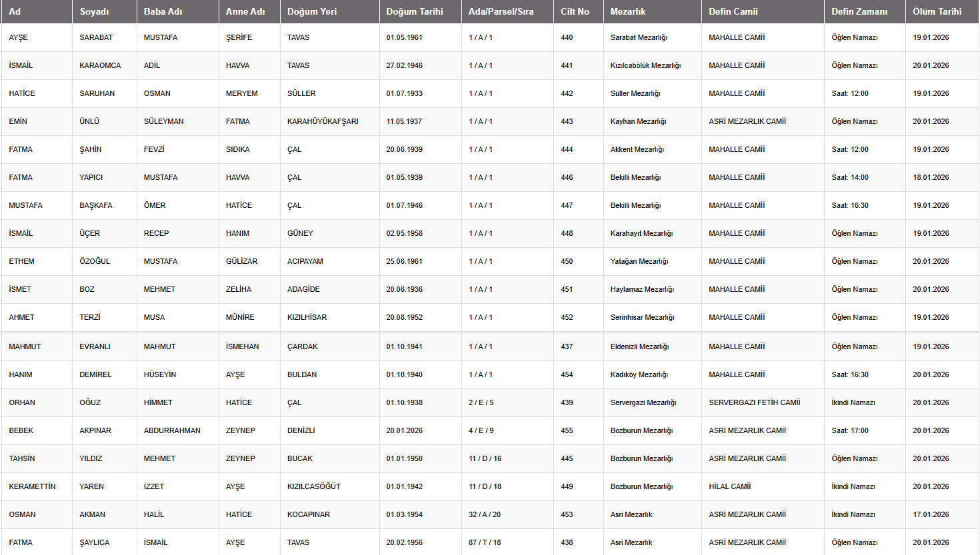Click the Cilt No column header
Image resolution: width=980 pixels, height=555 pixels.
coord(575,11)
